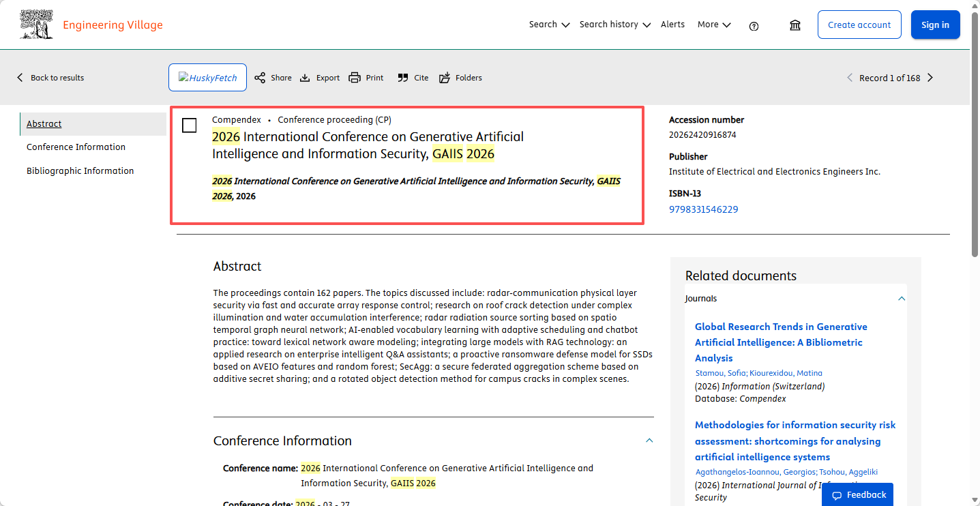Viewport: 980px width, 506px height.
Task: Collapse the Journals related documents list
Action: pyautogui.click(x=902, y=299)
